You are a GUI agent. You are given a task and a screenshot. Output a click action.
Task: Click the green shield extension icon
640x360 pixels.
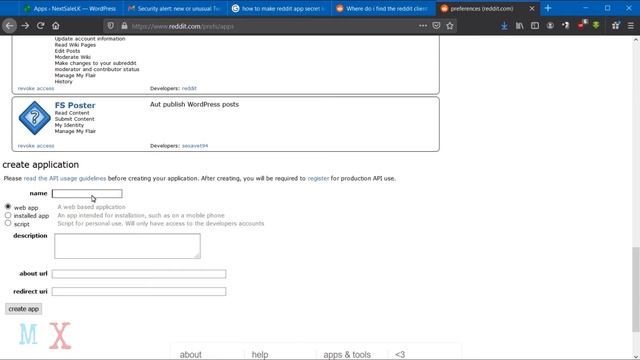(x=596, y=25)
